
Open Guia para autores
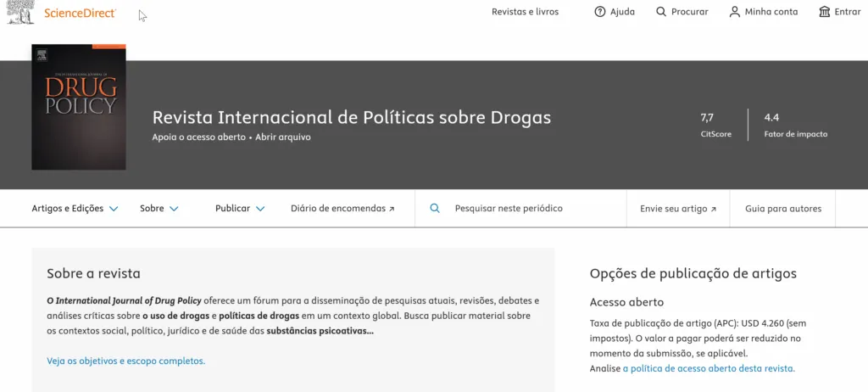[x=782, y=209]
